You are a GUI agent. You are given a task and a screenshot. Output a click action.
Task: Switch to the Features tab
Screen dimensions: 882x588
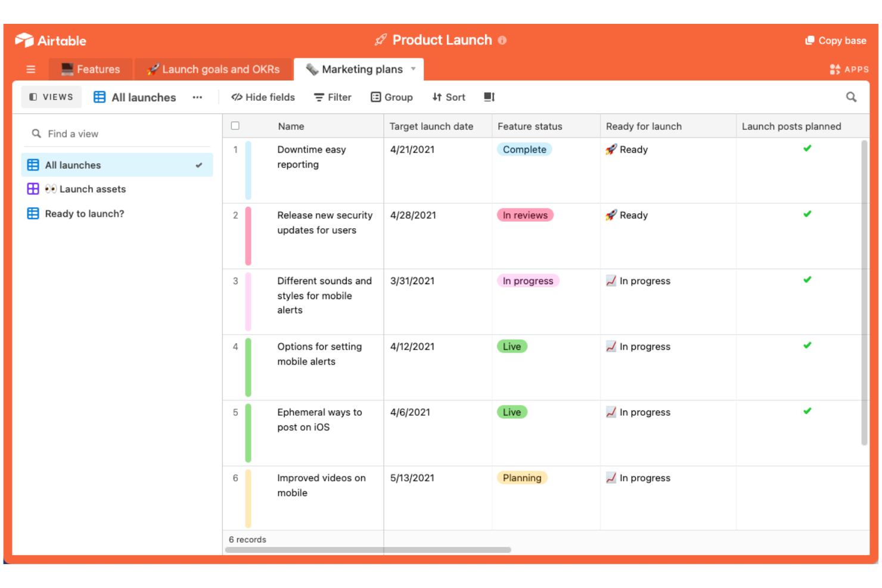coord(90,69)
